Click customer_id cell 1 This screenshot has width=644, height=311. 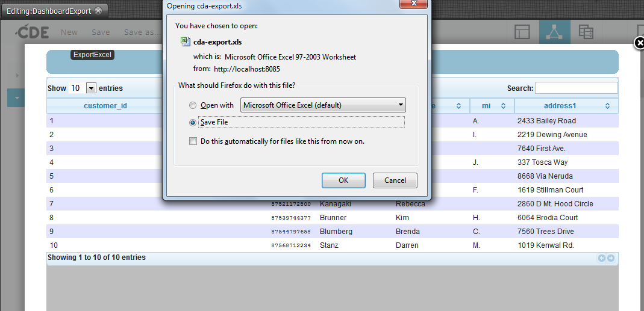[x=51, y=121]
